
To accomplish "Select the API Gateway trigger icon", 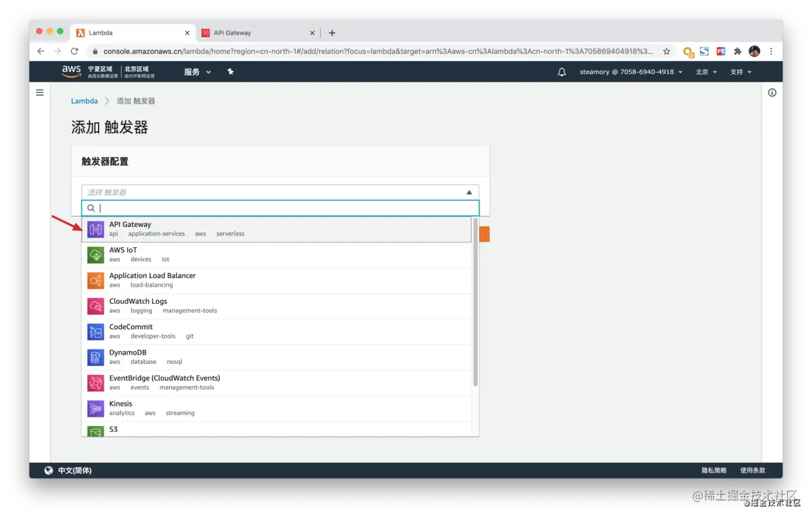I will point(96,230).
